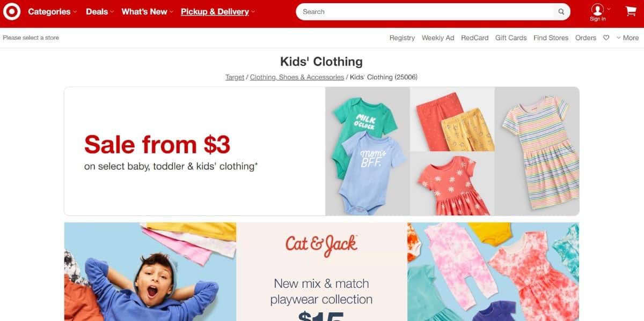
Task: Expand the More options menu
Action: (x=627, y=38)
